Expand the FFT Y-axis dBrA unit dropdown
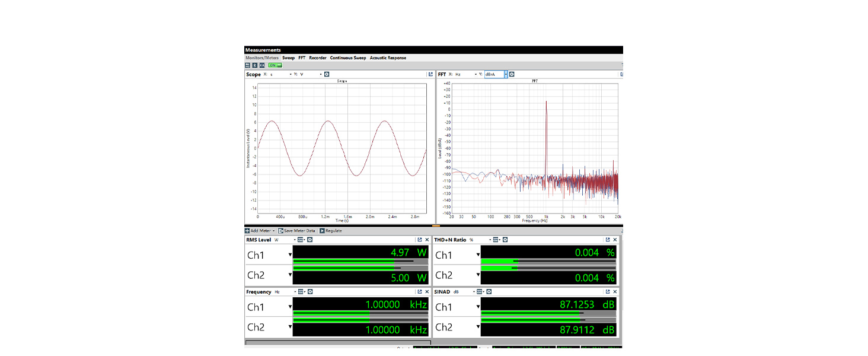The width and height of the screenshot is (868, 356). coord(506,75)
